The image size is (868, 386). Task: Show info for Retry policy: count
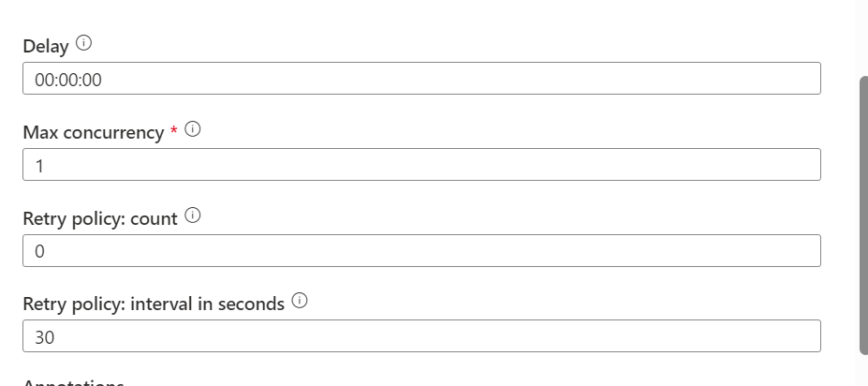tap(192, 215)
